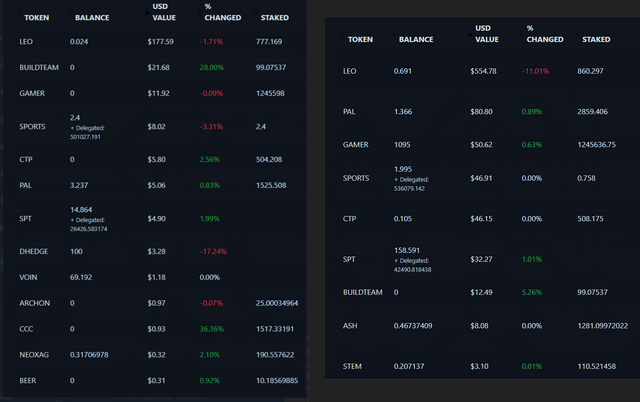The height and width of the screenshot is (402, 640).
Task: Click the CCC 36.36% change
Action: [x=211, y=329]
